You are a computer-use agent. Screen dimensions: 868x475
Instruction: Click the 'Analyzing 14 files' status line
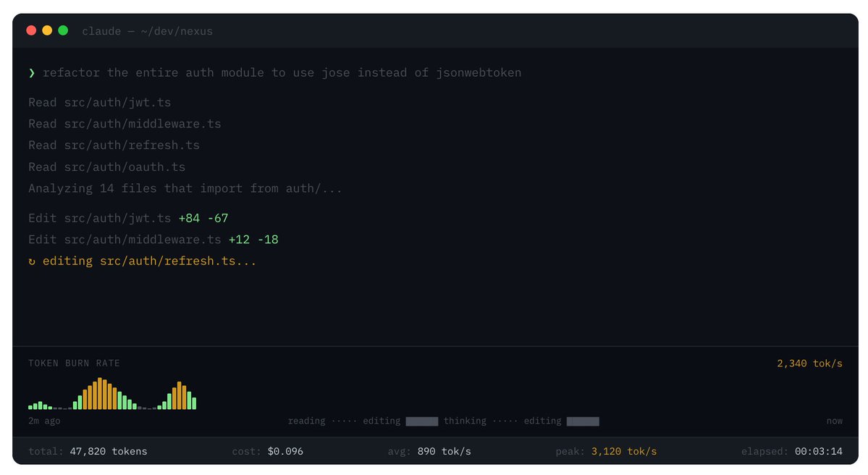point(185,188)
